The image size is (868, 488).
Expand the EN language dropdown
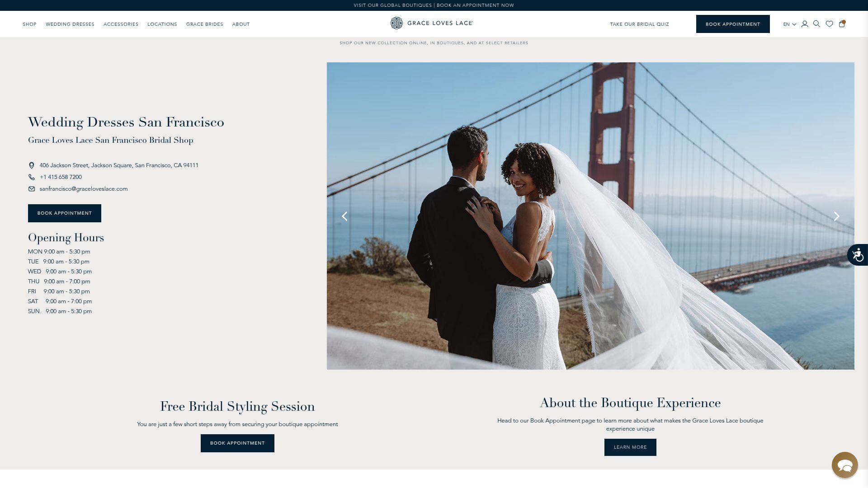coord(789,24)
